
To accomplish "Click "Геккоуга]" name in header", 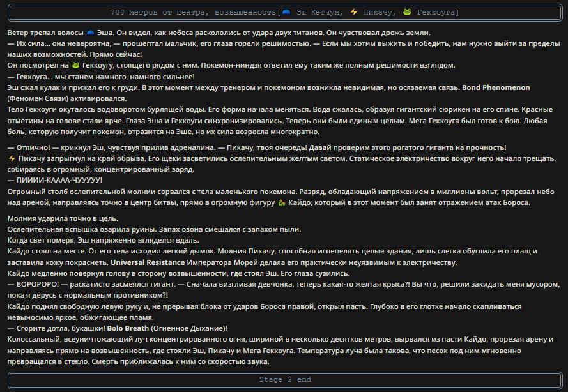I will [x=438, y=13].
